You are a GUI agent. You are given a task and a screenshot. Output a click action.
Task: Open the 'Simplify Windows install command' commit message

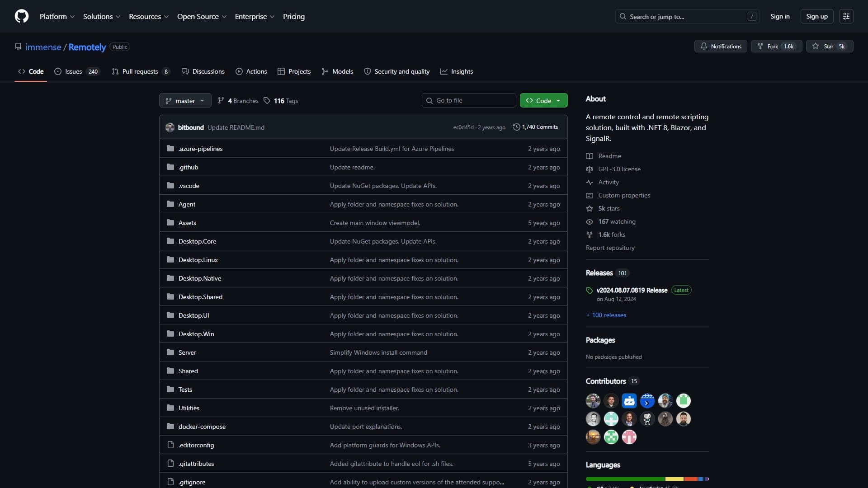378,352
